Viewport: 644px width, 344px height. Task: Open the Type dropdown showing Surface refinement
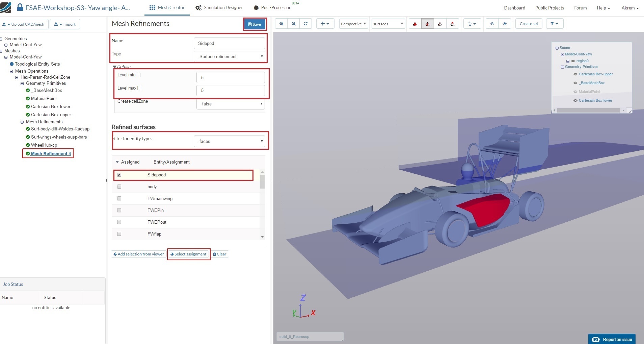coord(230,56)
